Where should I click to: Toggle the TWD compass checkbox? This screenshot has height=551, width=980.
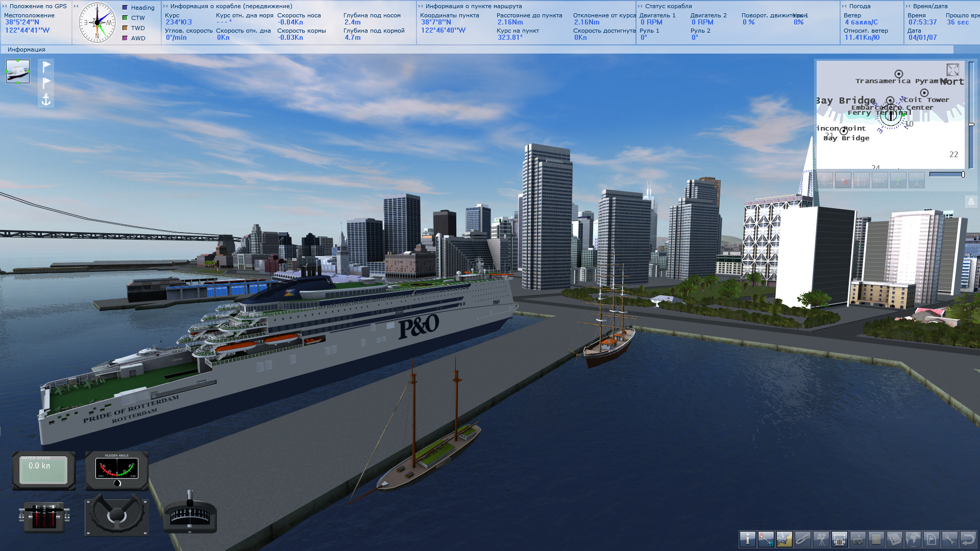125,28
